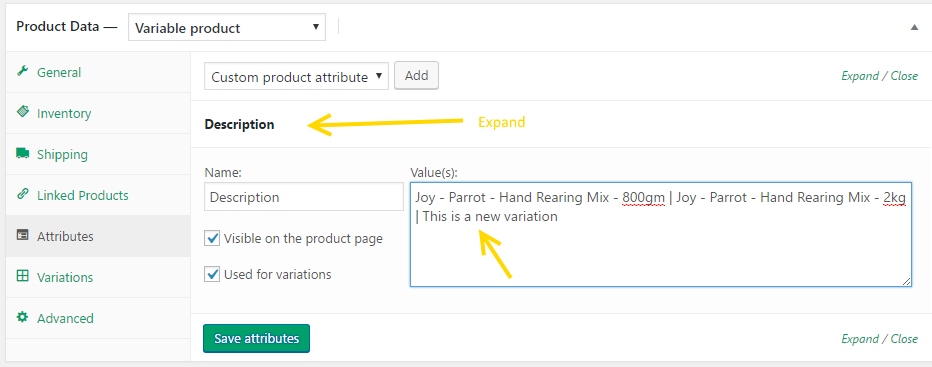932x367 pixels.
Task: Click the Linked Products chain icon
Action: (23, 195)
